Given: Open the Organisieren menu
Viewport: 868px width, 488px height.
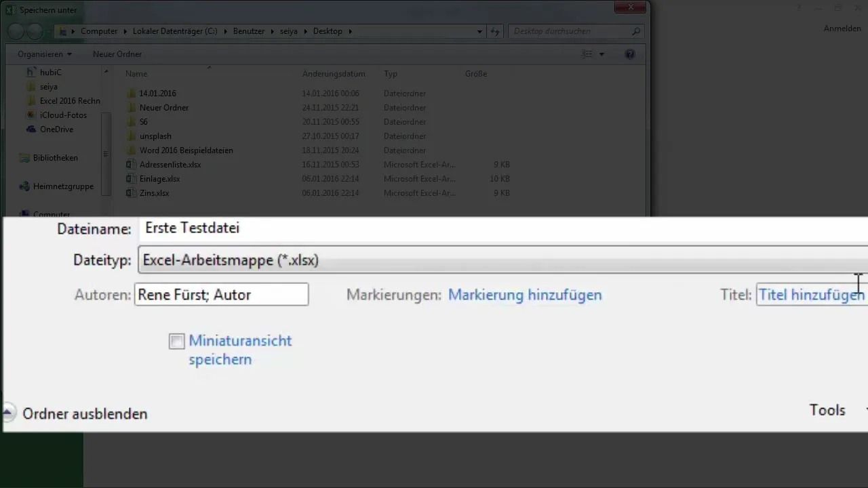Looking at the screenshot, I should coord(45,54).
